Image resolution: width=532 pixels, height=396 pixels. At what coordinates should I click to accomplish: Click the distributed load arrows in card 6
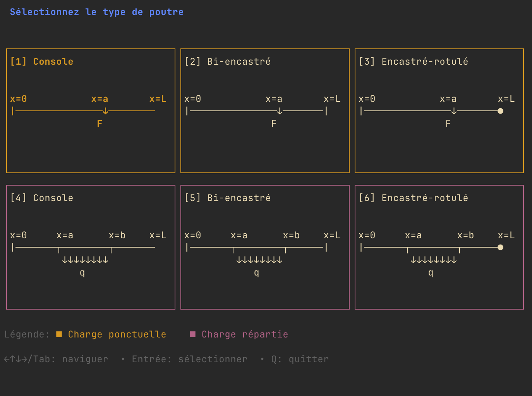(434, 260)
